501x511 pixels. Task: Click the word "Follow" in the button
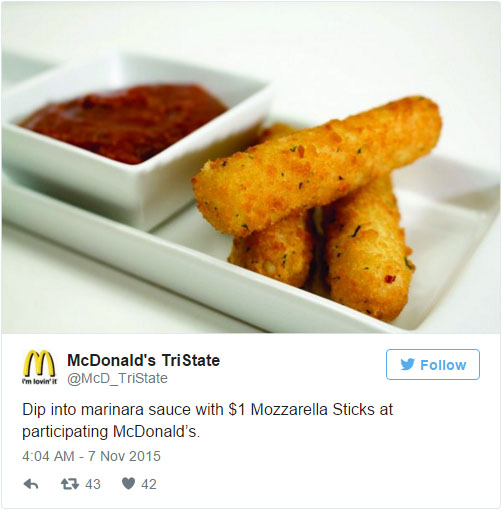tap(443, 365)
